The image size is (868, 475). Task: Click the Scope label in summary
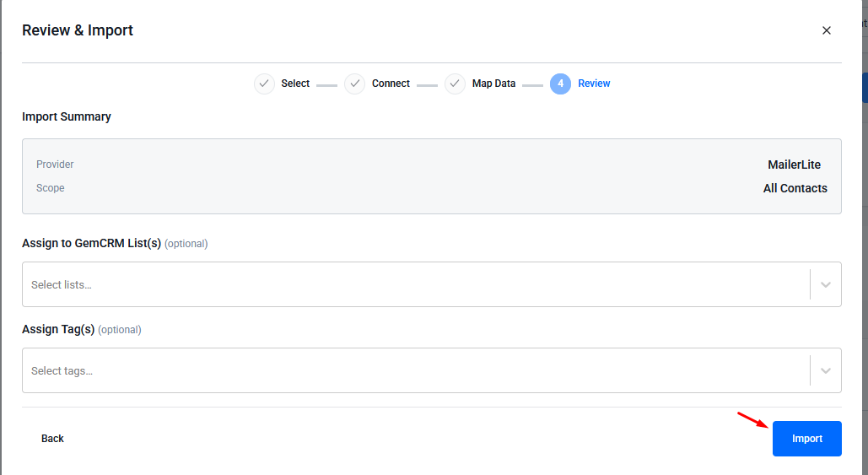click(x=51, y=188)
